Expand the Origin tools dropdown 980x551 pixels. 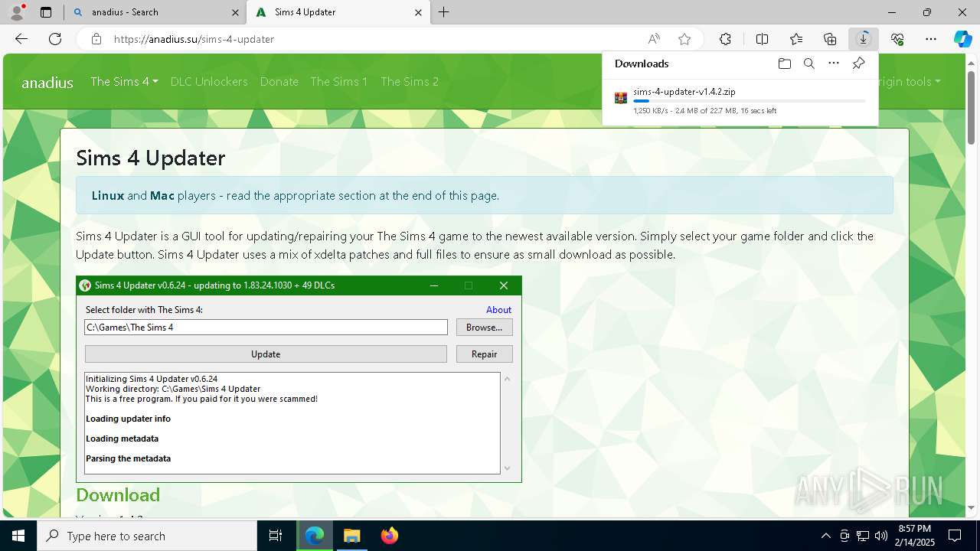pyautogui.click(x=910, y=81)
